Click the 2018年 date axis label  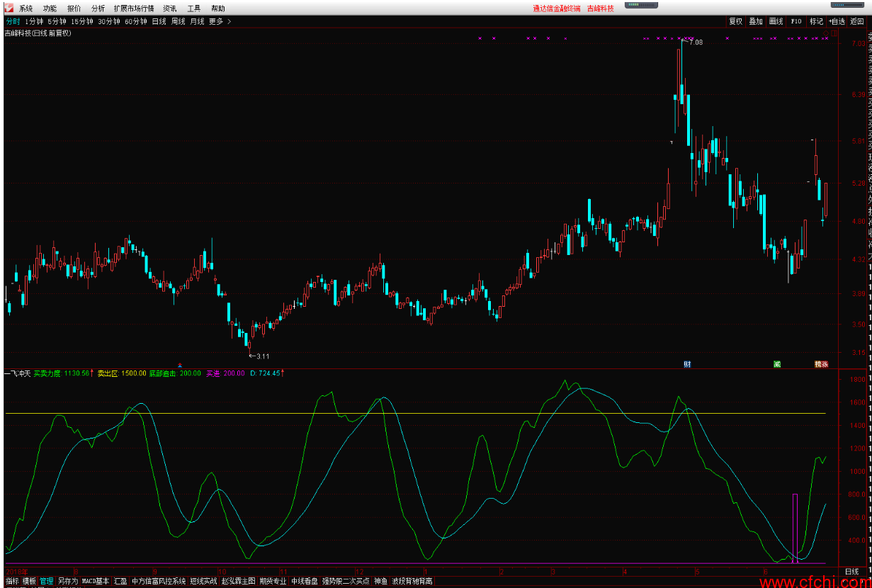click(16, 571)
